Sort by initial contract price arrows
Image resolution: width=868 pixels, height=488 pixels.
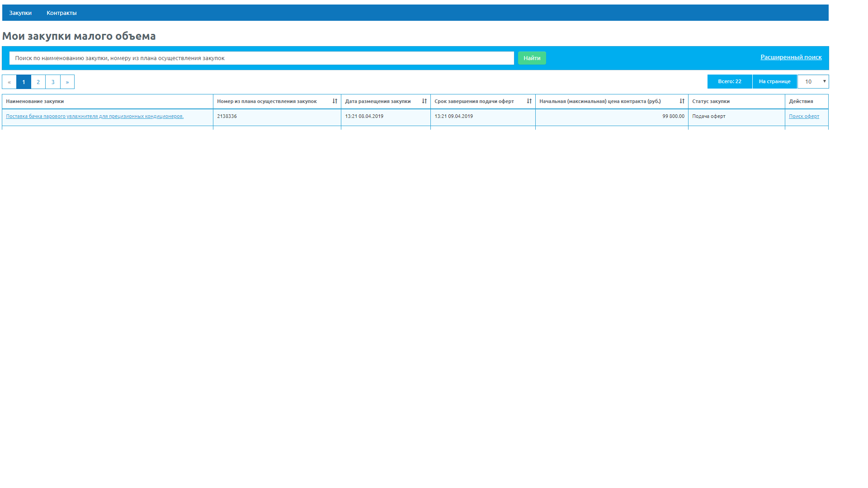pos(682,101)
